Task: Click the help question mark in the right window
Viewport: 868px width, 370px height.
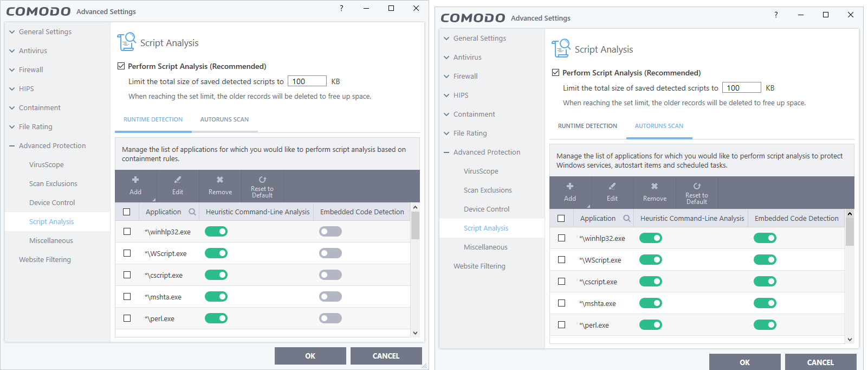Action: [x=776, y=15]
